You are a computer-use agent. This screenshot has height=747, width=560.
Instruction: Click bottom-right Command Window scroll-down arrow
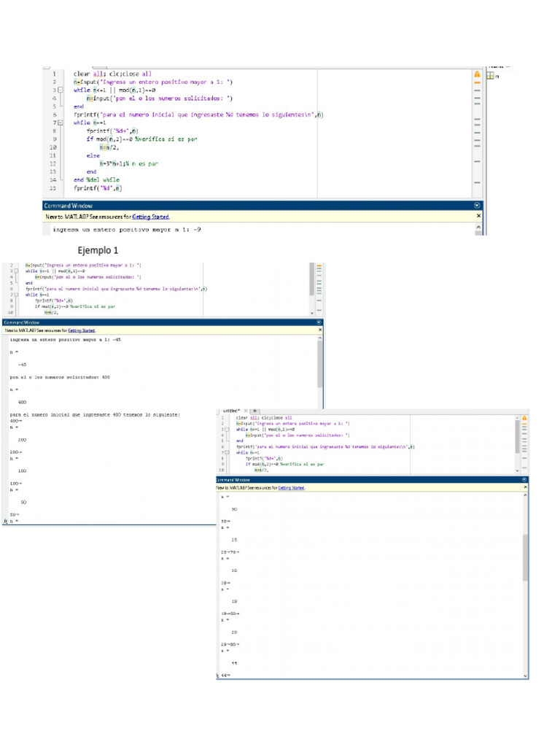coord(525,676)
